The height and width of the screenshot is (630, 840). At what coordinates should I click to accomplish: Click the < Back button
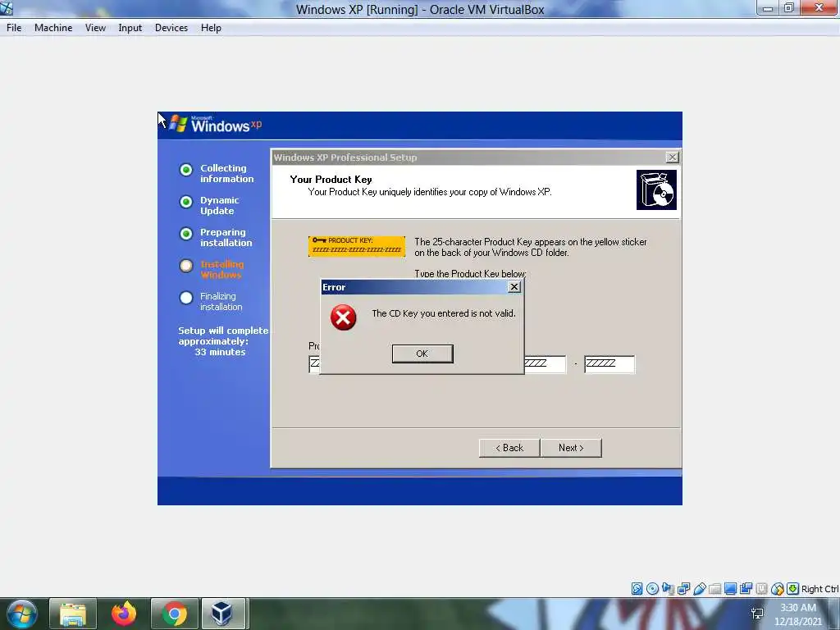(509, 448)
